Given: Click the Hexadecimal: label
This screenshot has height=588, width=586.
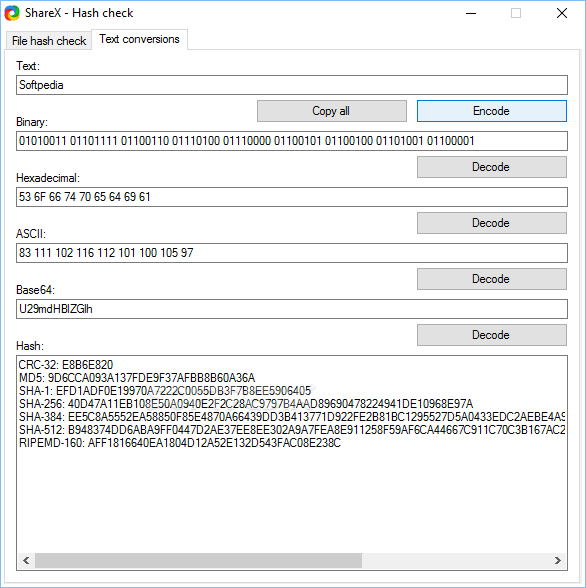Looking at the screenshot, I should pyautogui.click(x=48, y=178).
